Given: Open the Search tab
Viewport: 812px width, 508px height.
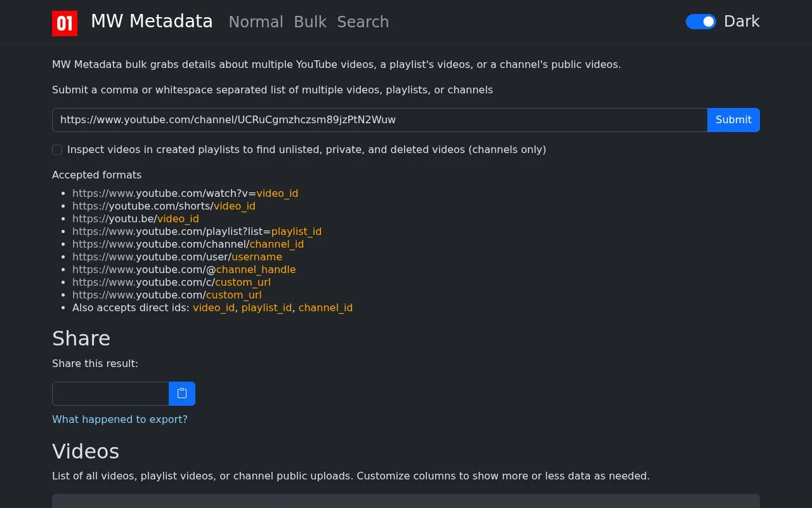Looking at the screenshot, I should click(x=363, y=22).
